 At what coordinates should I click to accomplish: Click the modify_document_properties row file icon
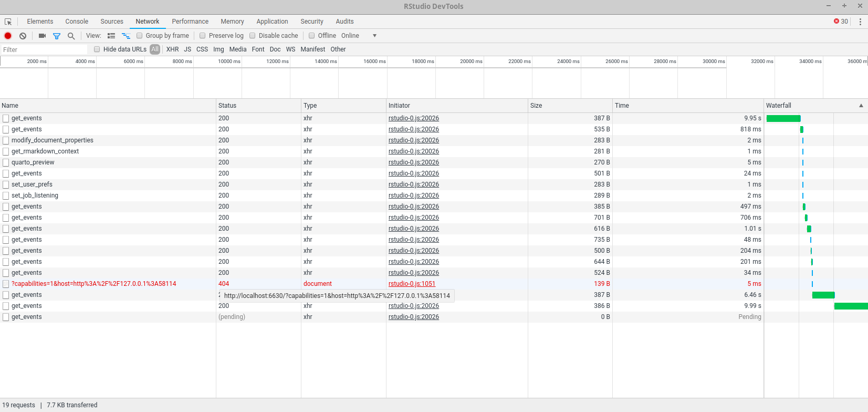[x=6, y=140]
